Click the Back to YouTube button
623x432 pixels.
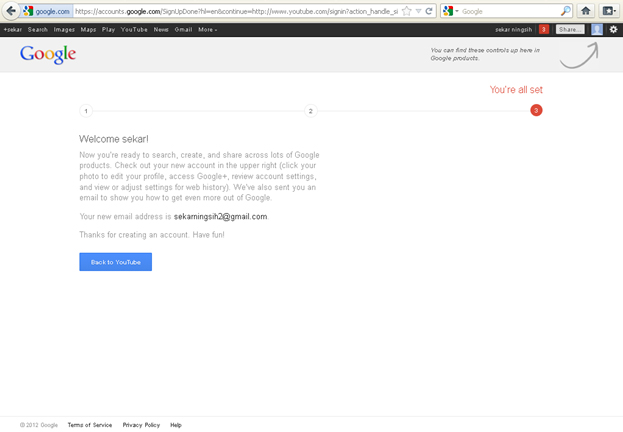(x=116, y=262)
